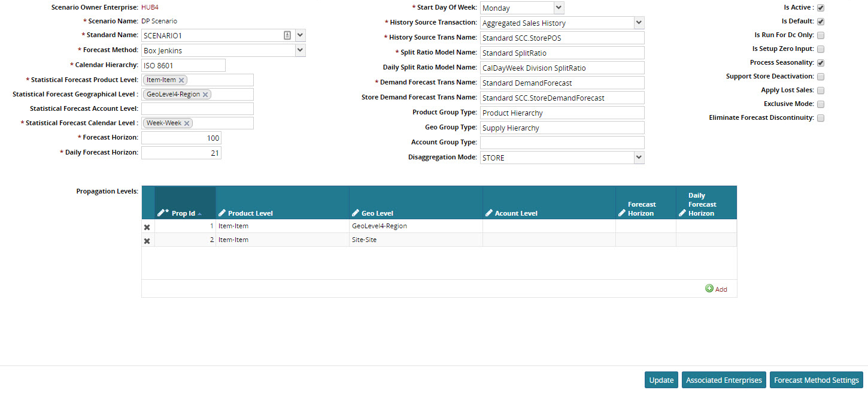Image resolution: width=868 pixels, height=393 pixels.
Task: Open the History Source Transaction dropdown arrow
Action: 639,23
